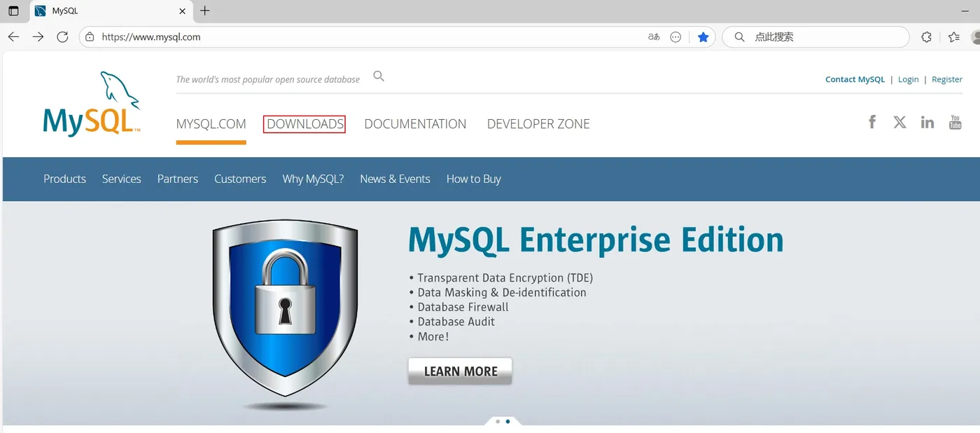Open the DOWNLOADS tab
980x433 pixels.
[x=304, y=124]
